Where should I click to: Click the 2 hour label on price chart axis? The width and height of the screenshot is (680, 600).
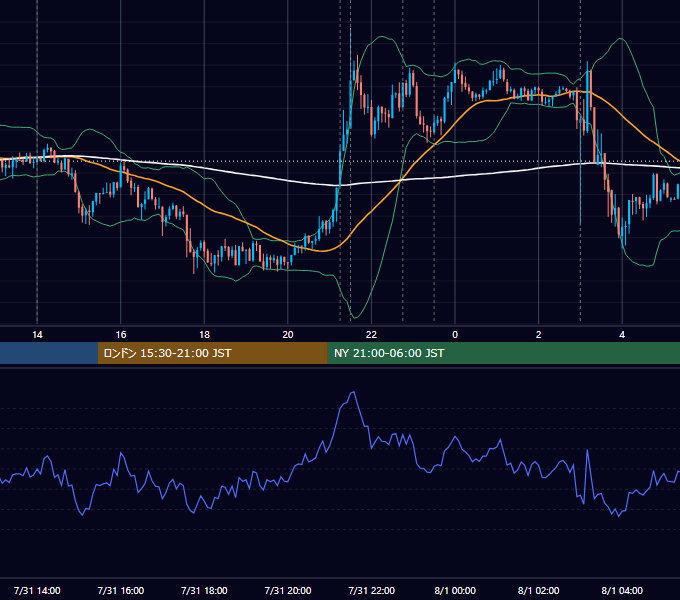point(539,335)
